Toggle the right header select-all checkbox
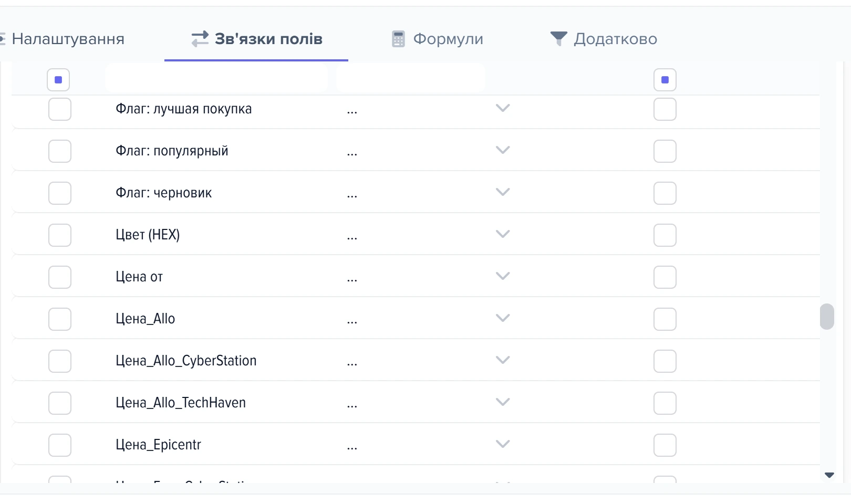Image resolution: width=851 pixels, height=504 pixels. (665, 80)
